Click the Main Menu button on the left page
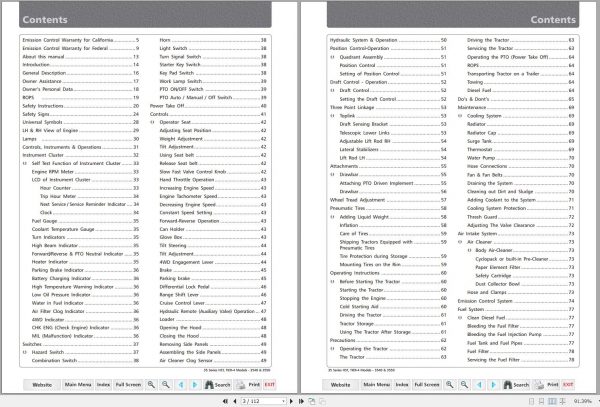 pos(78,384)
